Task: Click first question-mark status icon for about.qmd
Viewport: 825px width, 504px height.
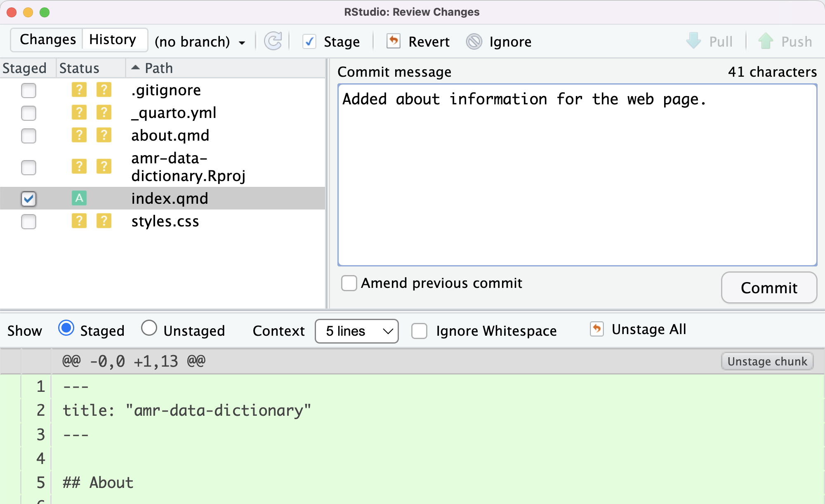Action: tap(79, 135)
